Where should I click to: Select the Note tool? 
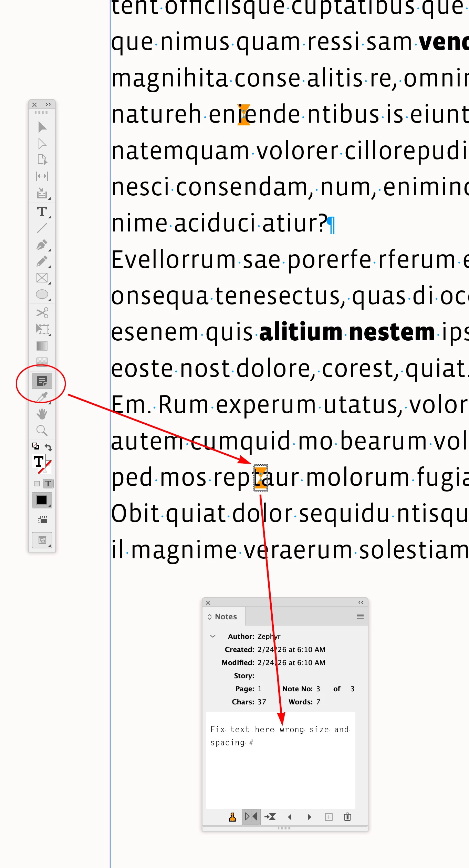click(42, 381)
